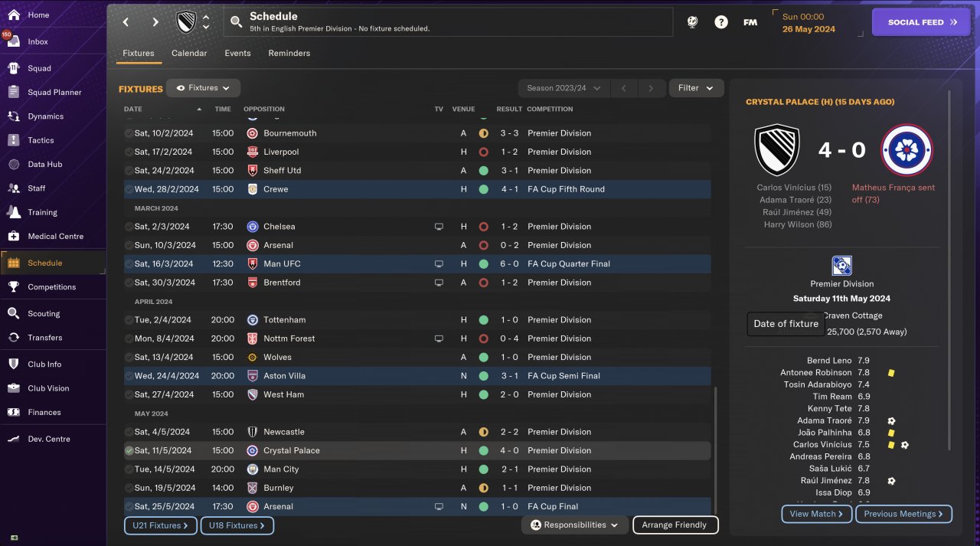Click the FM logo icon

point(750,22)
